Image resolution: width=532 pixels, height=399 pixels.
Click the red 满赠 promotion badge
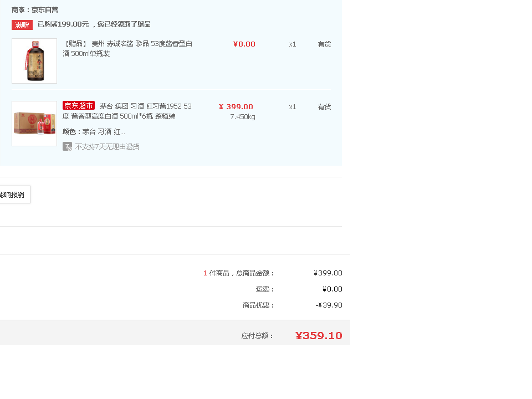coord(22,25)
